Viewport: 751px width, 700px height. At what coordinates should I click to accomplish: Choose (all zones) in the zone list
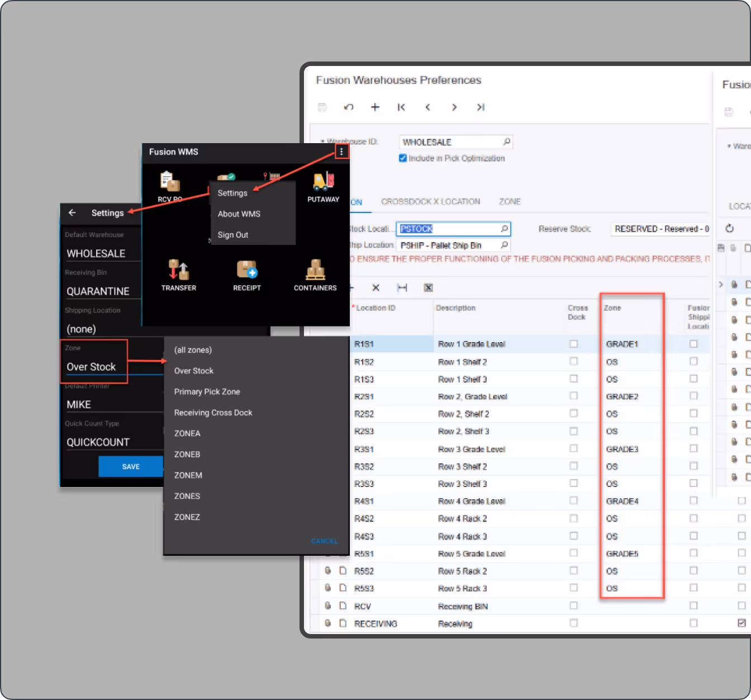click(x=193, y=350)
